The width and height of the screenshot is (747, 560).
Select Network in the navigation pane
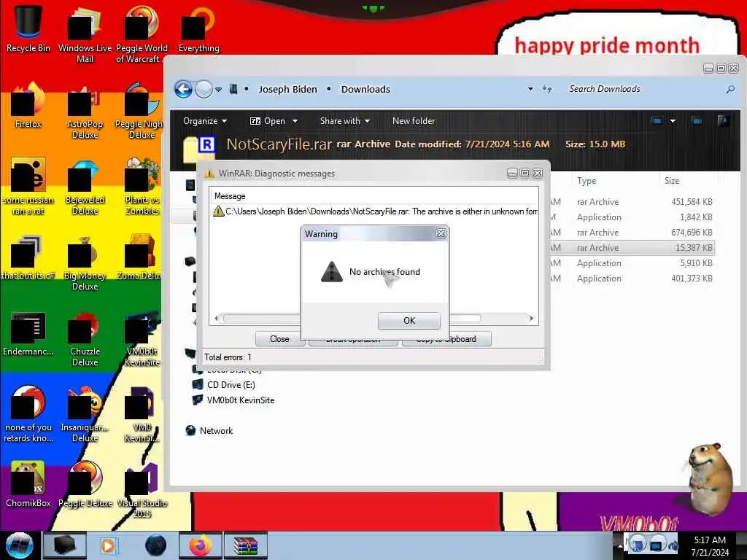[209, 430]
